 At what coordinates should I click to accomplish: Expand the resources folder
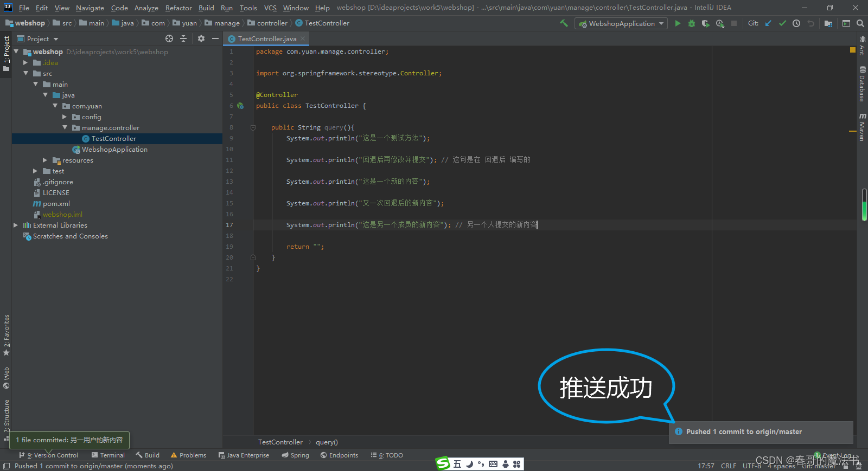pyautogui.click(x=45, y=160)
